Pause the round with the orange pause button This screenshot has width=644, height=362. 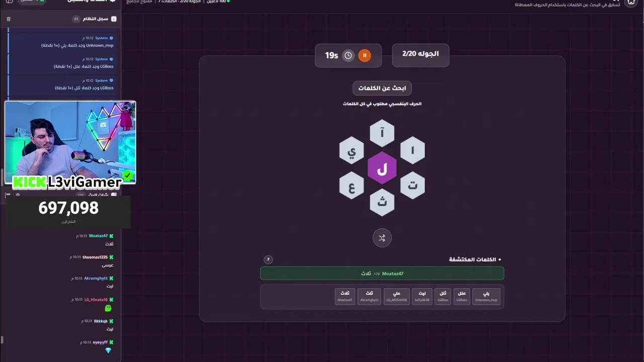[x=364, y=55]
